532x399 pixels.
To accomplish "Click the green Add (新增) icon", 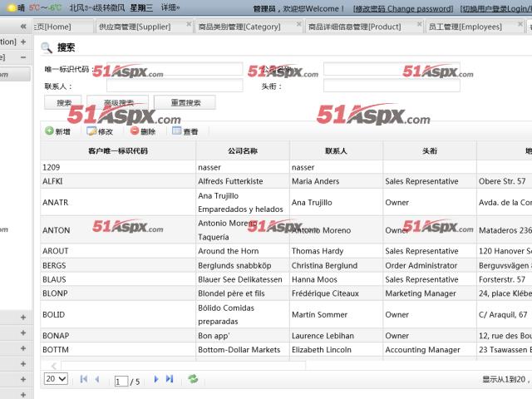I will coord(50,131).
